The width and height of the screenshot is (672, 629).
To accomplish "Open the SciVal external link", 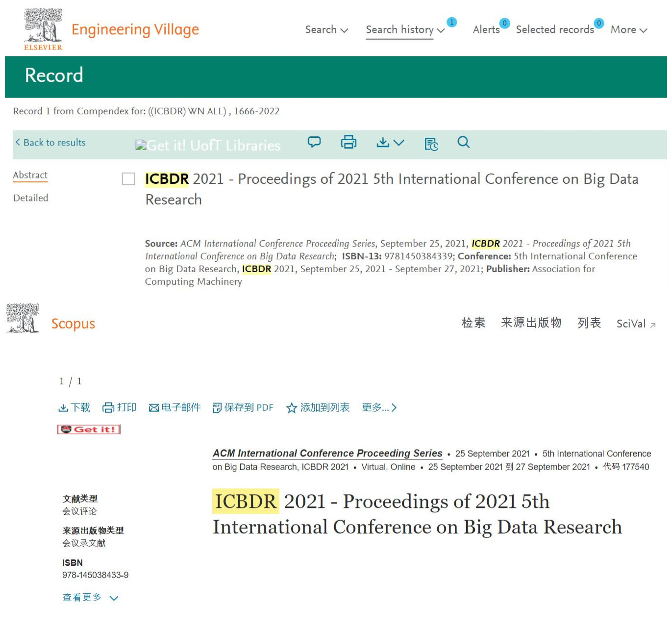I will (x=636, y=324).
